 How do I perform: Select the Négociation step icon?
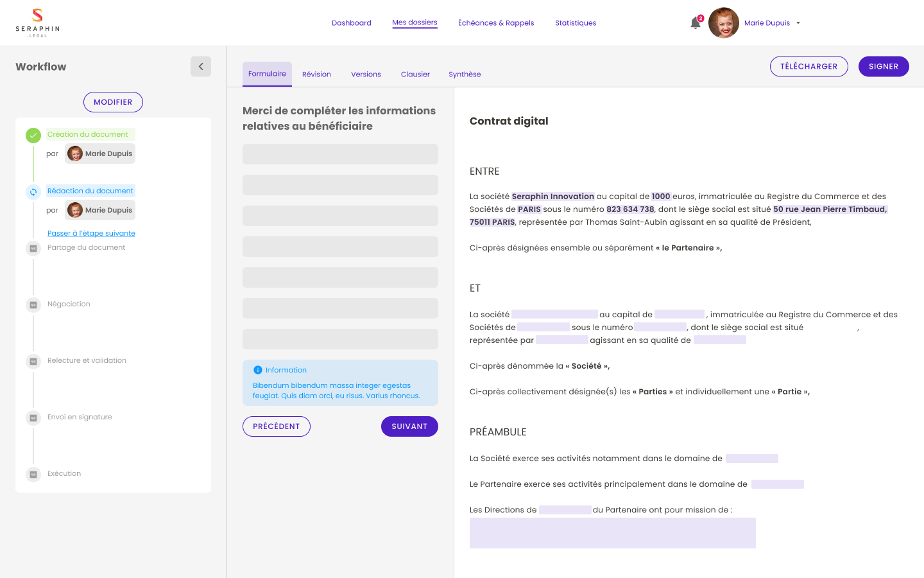point(33,304)
